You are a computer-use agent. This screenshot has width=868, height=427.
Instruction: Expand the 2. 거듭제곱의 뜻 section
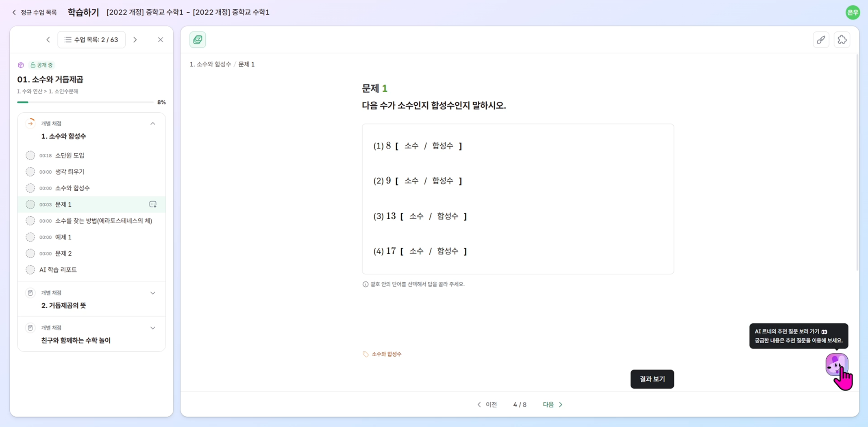tap(153, 293)
